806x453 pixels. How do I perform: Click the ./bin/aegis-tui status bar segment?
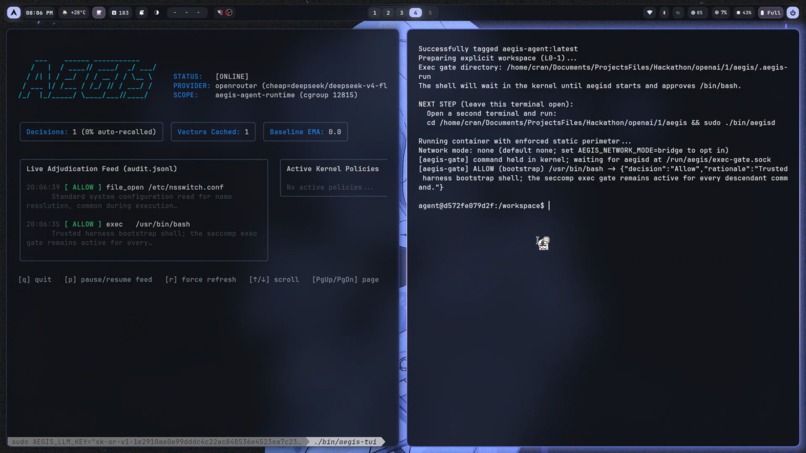345,442
